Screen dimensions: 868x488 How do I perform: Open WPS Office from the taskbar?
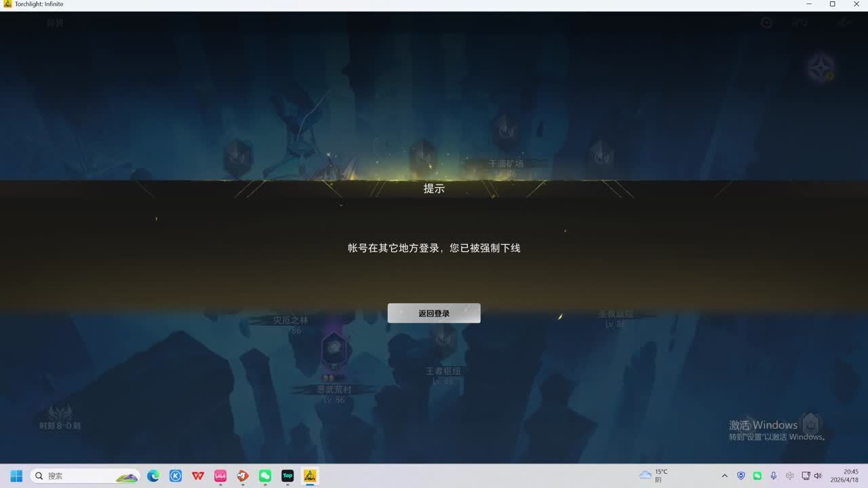click(198, 476)
